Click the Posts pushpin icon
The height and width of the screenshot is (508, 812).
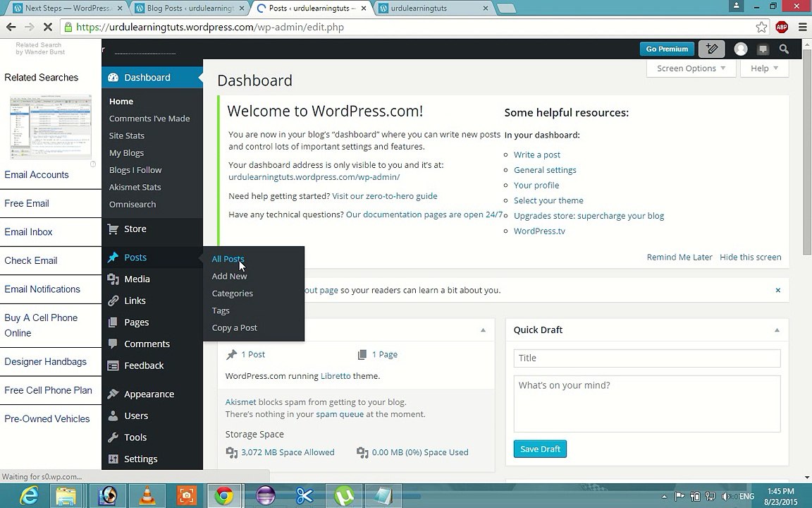pos(113,258)
